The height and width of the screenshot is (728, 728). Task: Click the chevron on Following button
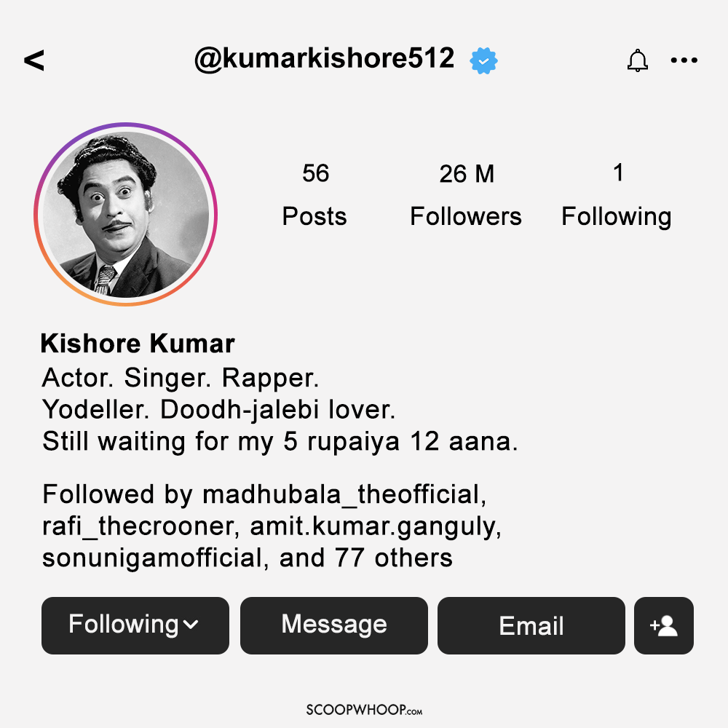tap(191, 625)
